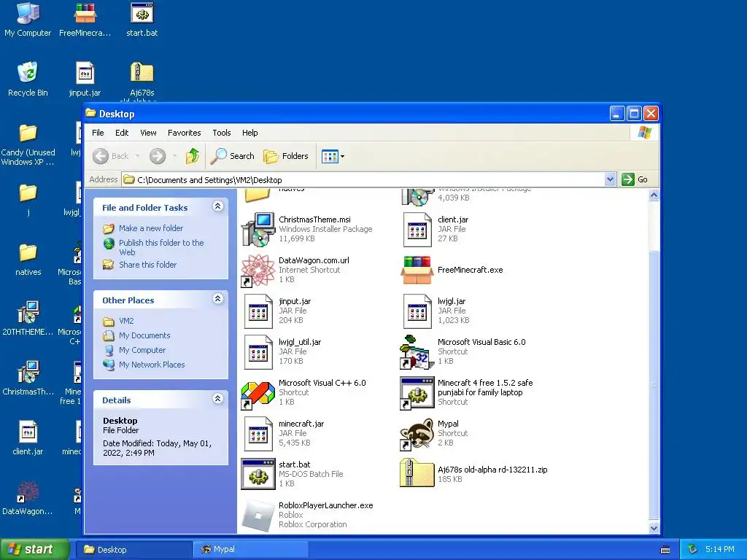The width and height of the screenshot is (747, 560).
Task: Select start.bat batch file icon in Explorer
Action: (258, 474)
